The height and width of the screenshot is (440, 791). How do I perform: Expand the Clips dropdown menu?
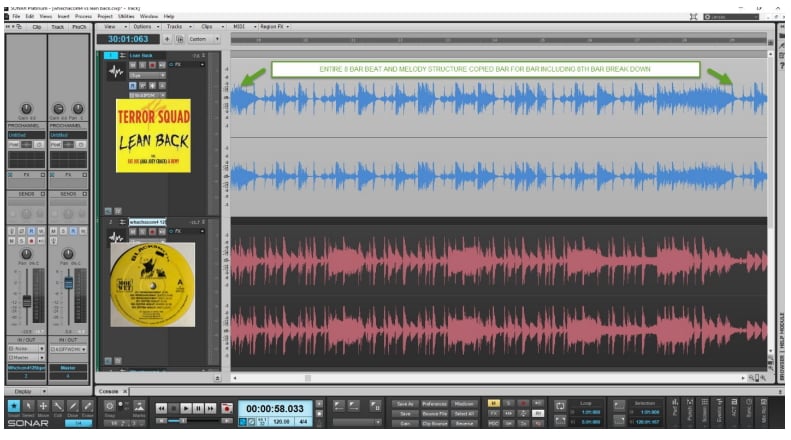click(210, 27)
